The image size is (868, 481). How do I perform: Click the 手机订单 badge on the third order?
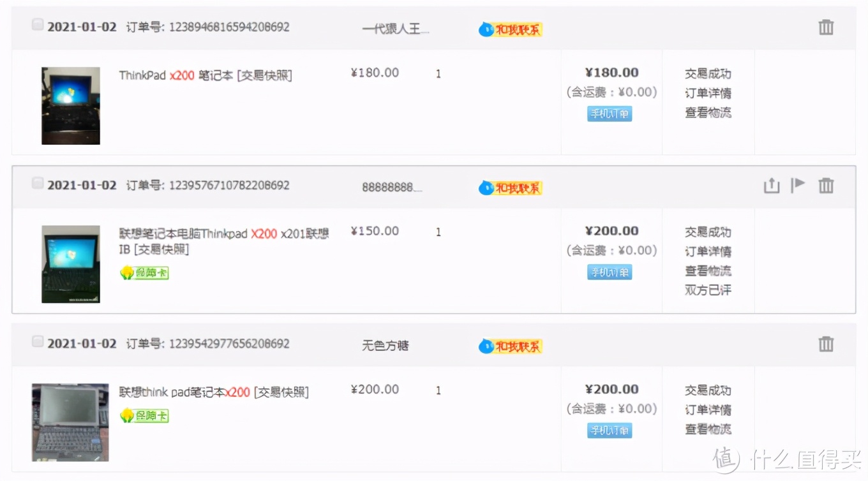point(609,430)
